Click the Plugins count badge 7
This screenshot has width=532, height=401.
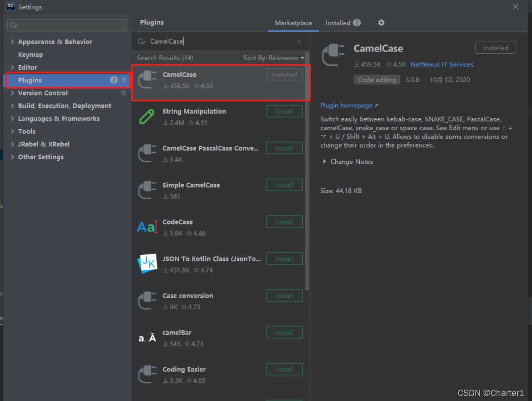tap(114, 80)
